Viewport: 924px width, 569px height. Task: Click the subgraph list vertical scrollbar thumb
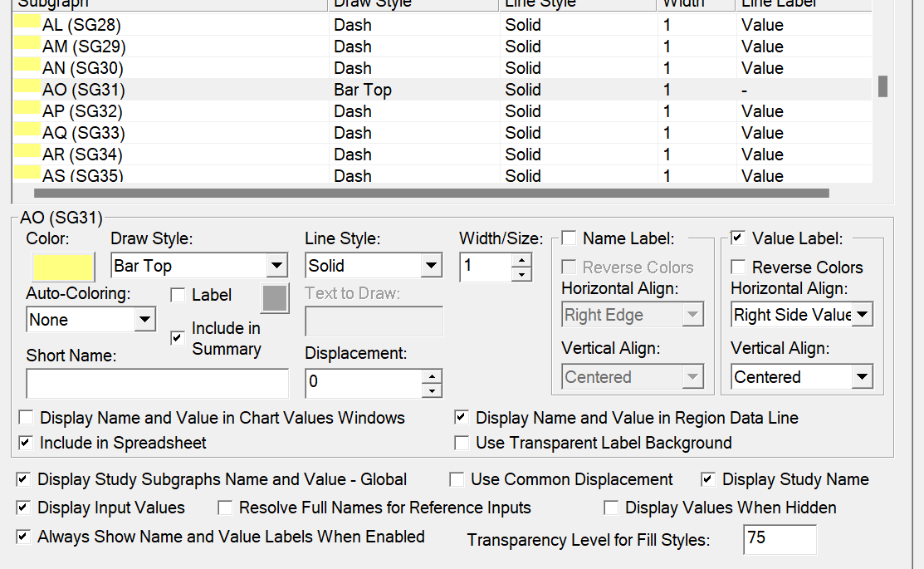[883, 86]
